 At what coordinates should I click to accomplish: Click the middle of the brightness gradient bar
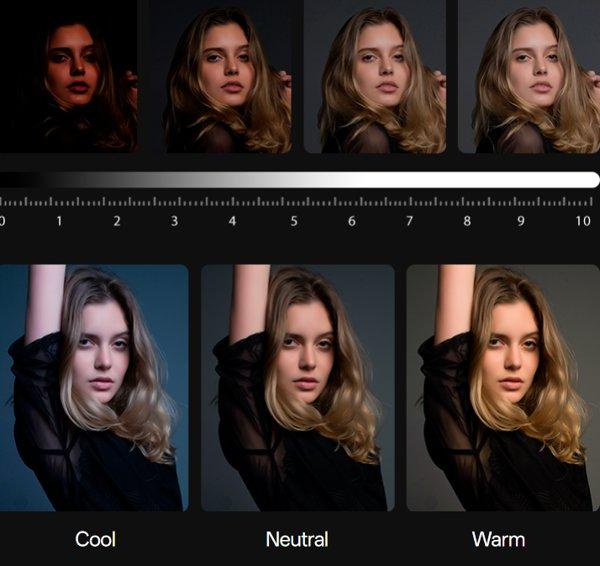click(x=300, y=180)
